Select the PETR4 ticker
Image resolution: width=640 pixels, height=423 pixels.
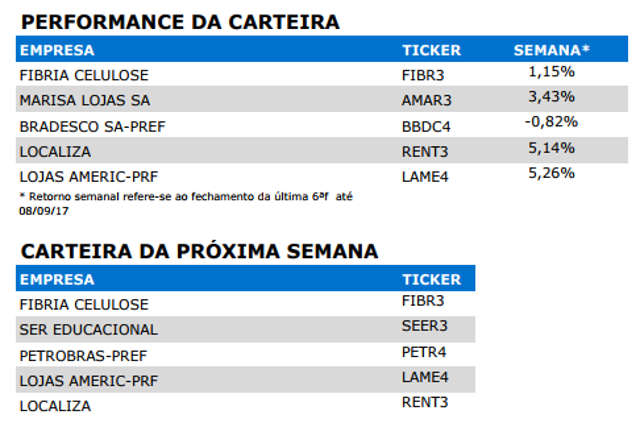coord(424,352)
